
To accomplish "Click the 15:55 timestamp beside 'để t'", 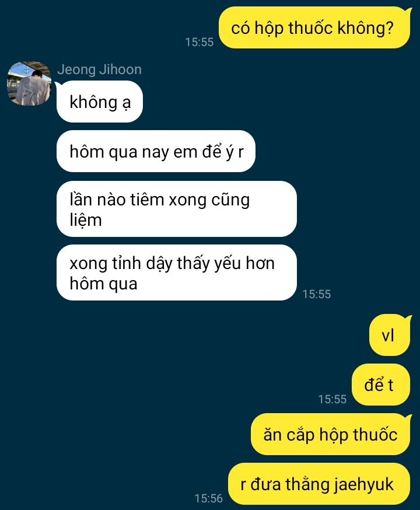I will pyautogui.click(x=332, y=399).
